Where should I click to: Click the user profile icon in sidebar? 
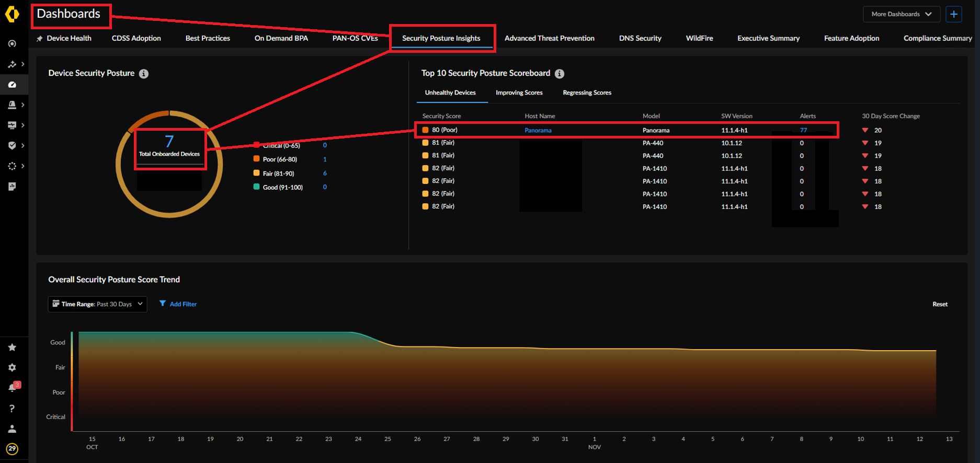pyautogui.click(x=12, y=429)
